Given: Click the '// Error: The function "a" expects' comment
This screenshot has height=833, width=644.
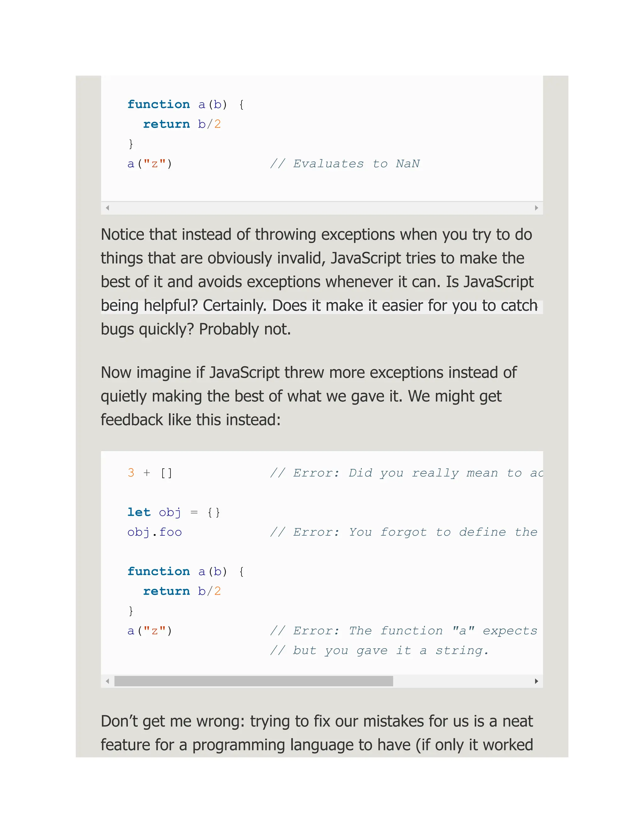Looking at the screenshot, I should click(x=403, y=631).
